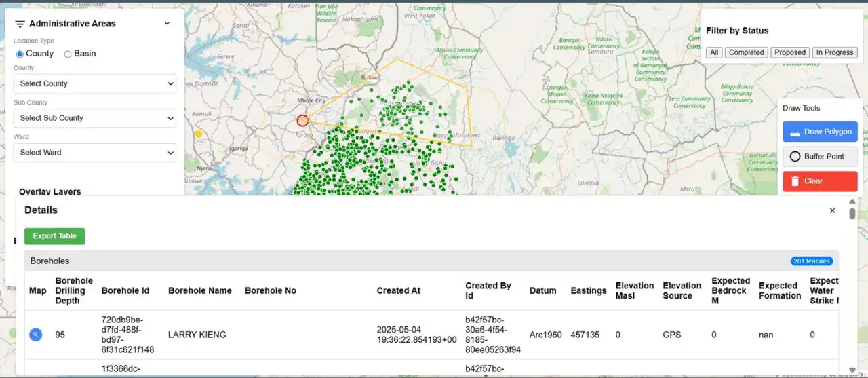Filter status by In Progress
This screenshot has height=378, width=868.
tap(835, 52)
